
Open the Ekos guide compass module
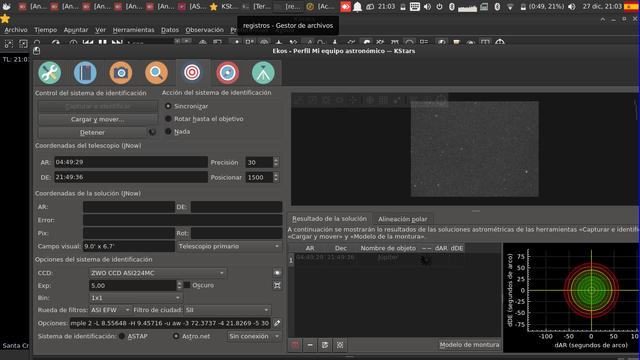pyautogui.click(x=227, y=73)
